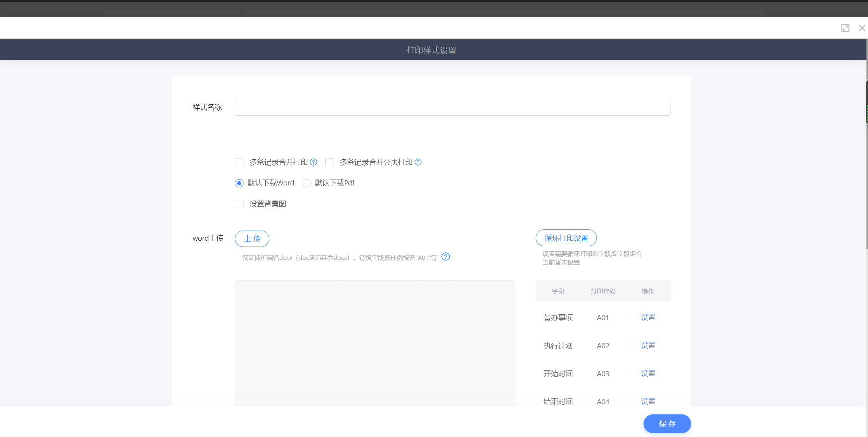Click the empty word preview area
This screenshot has height=437, width=868.
(x=374, y=343)
